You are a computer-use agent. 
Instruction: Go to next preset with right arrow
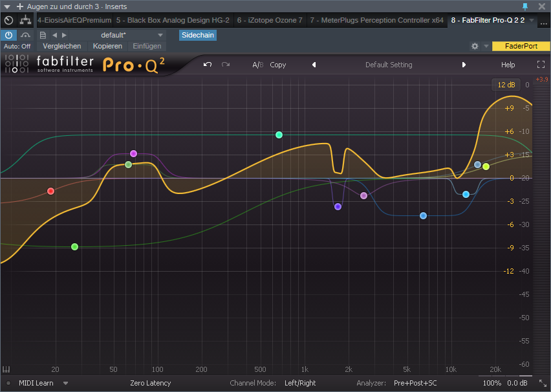click(64, 35)
